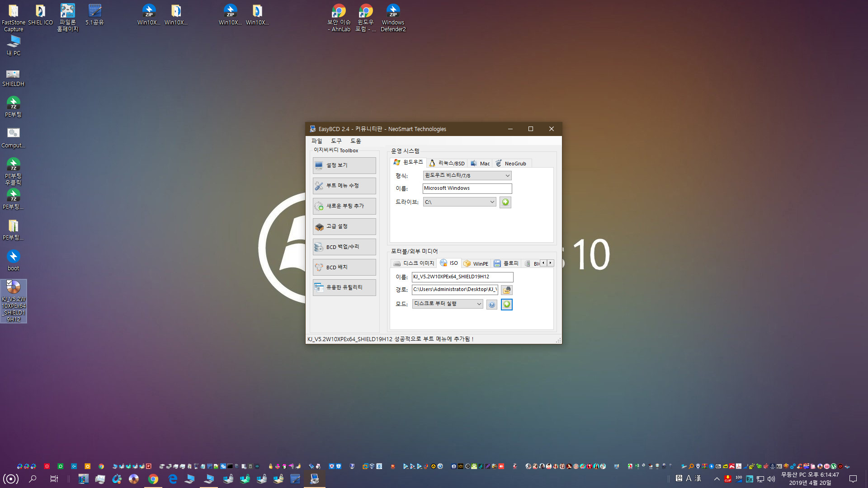The width and height of the screenshot is (868, 488).
Task: Select the FastStone Capture desktop icon
Action: pos(14,18)
